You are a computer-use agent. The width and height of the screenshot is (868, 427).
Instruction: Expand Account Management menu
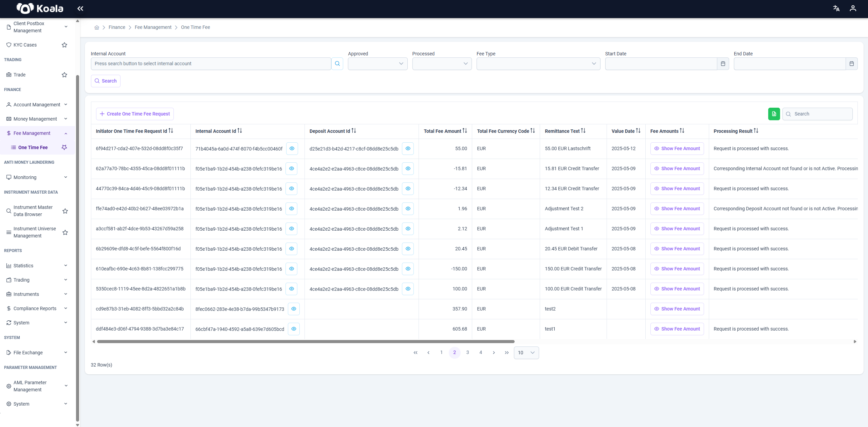37,105
